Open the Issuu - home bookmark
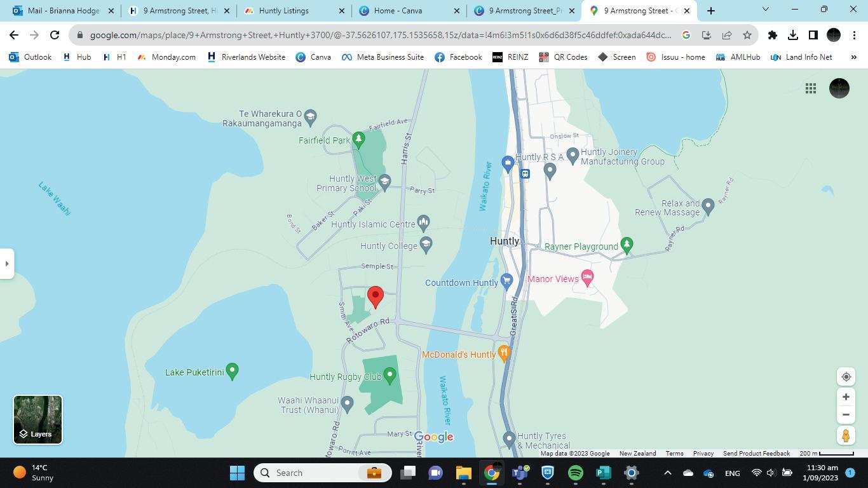 675,57
